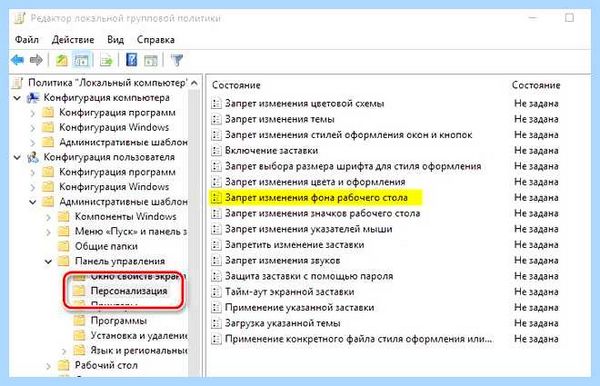Open the Вид menu
The width and height of the screenshot is (600, 386).
tap(115, 40)
